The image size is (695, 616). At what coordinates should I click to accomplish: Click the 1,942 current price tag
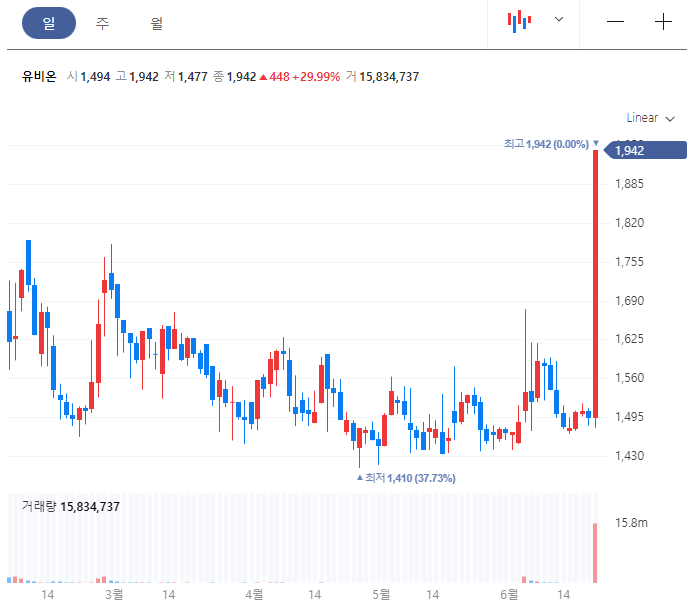(x=645, y=150)
